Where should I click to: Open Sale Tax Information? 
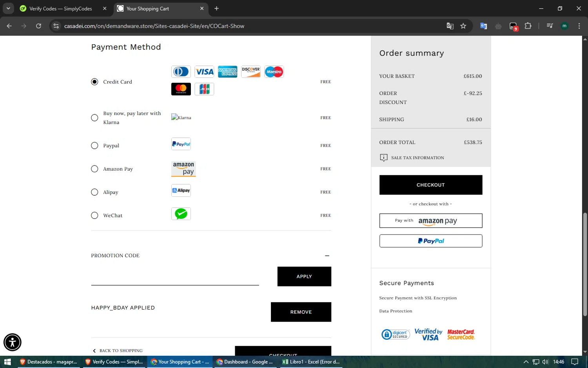(x=412, y=158)
